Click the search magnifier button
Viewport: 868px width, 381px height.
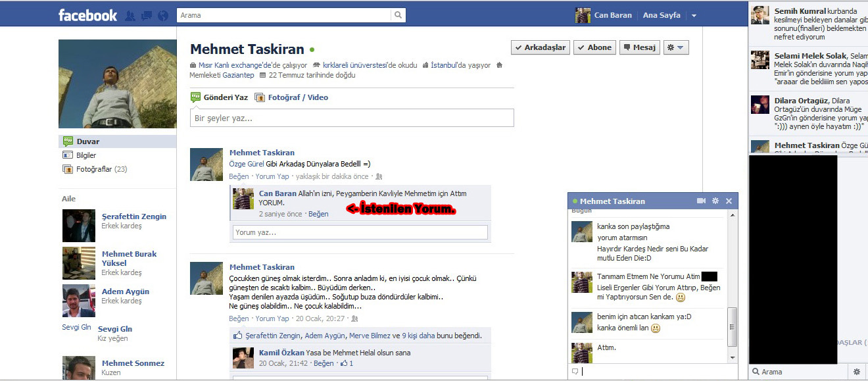point(398,15)
